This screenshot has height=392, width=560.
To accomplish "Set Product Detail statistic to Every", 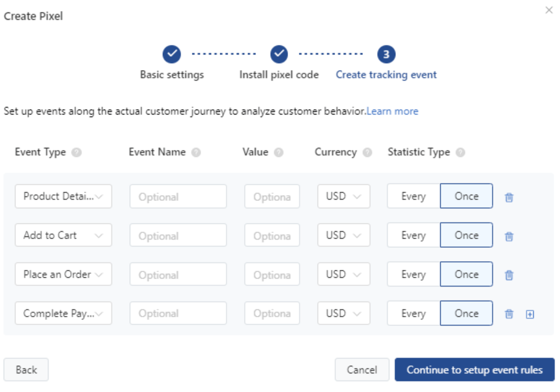I will (x=413, y=196).
